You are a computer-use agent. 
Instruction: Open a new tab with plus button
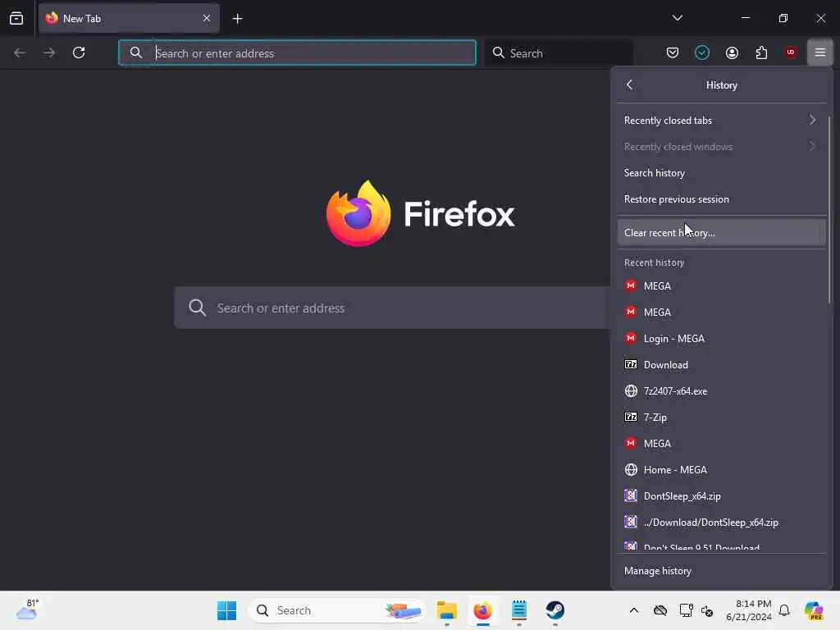tap(237, 19)
